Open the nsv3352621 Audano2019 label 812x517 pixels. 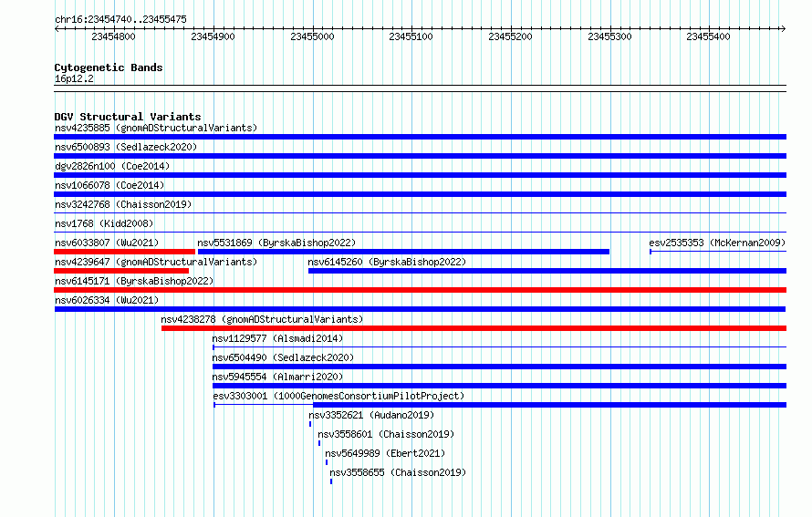[x=371, y=415]
